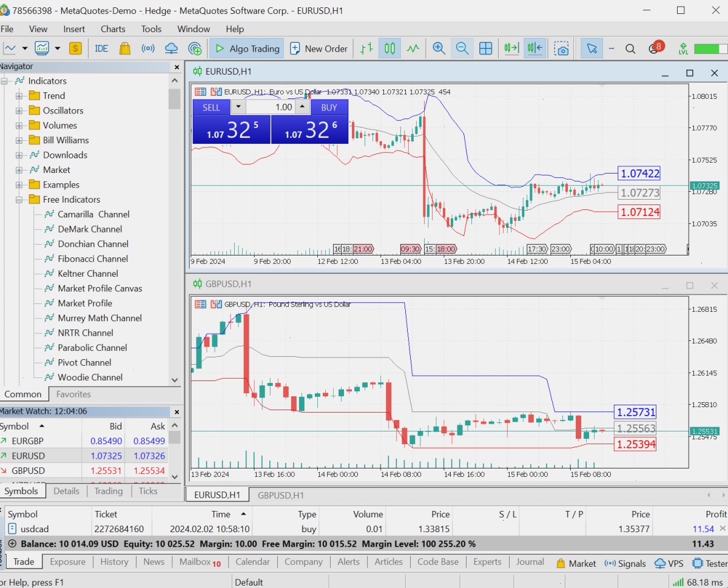This screenshot has height=588, width=728.
Task: Open the Market shopping bag icon
Action: click(125, 49)
